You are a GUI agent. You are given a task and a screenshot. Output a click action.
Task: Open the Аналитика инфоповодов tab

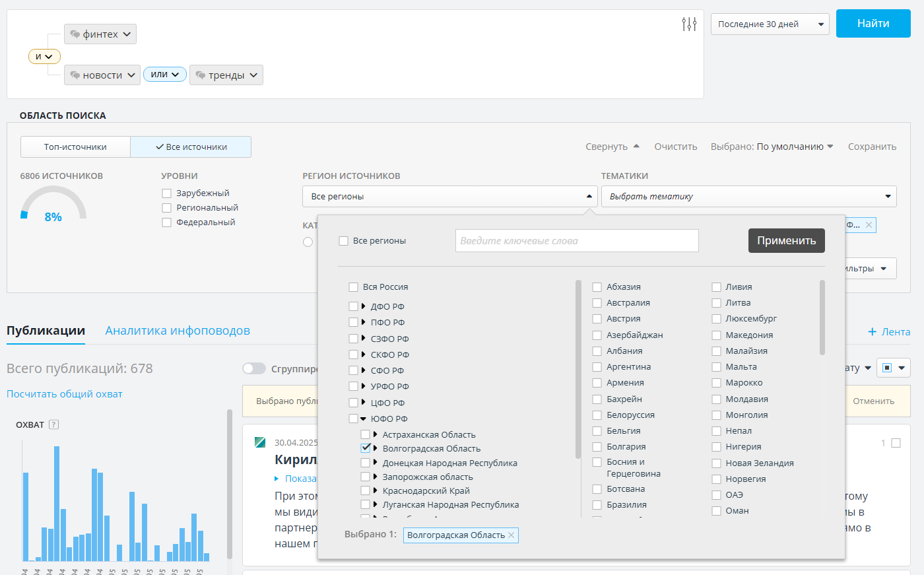point(178,331)
